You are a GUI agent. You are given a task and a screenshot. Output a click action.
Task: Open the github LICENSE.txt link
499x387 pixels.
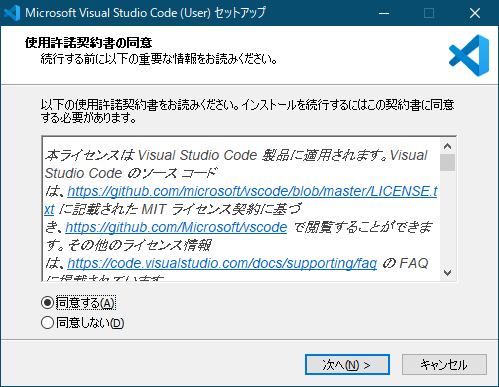point(252,191)
